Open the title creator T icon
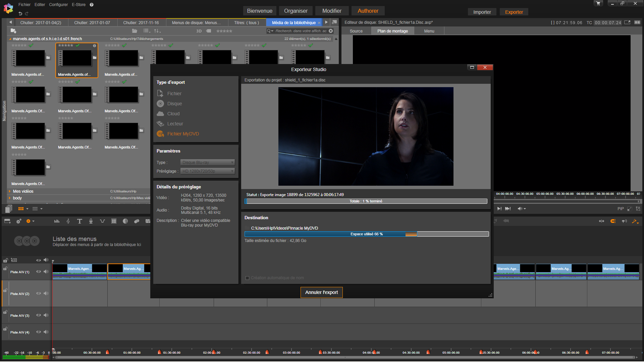The image size is (644, 362). click(x=79, y=221)
